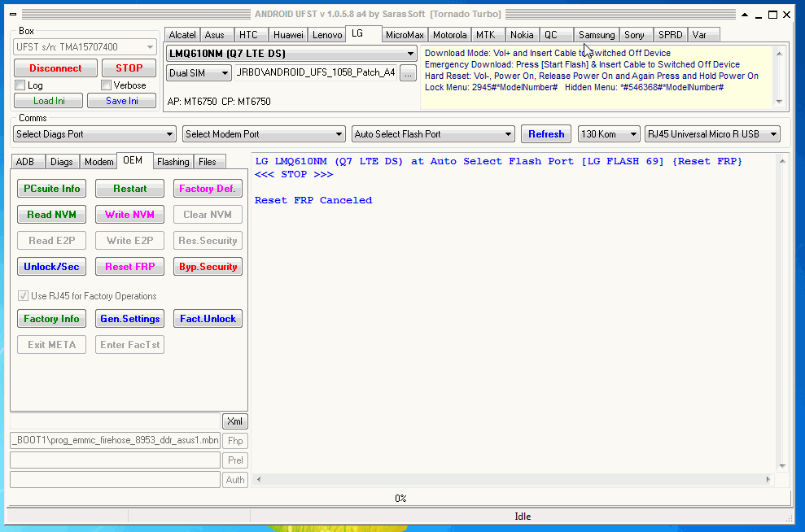Toggle Use RJ45 for Factory Operations checkbox
This screenshot has height=532, width=805.
[23, 295]
